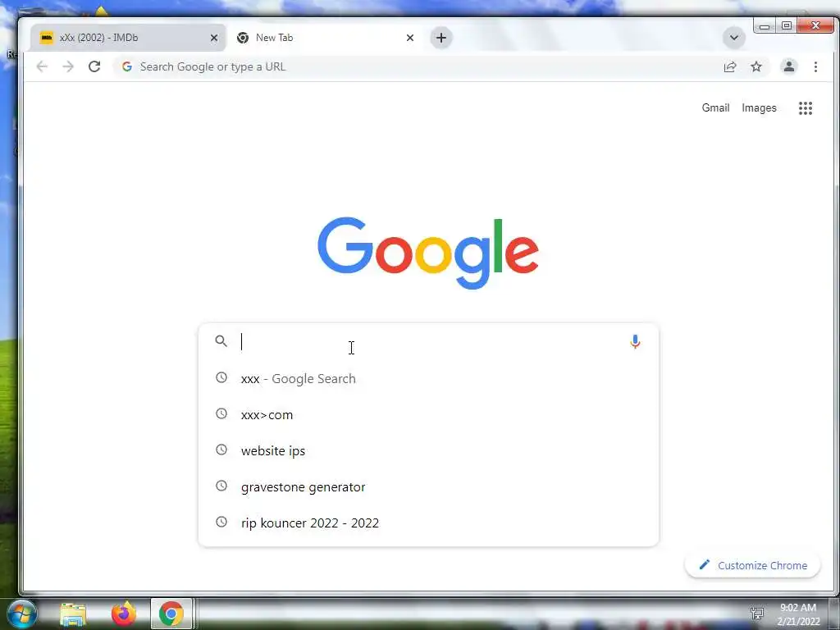Viewport: 840px width, 630px height.
Task: Open a new tab with plus button
Action: tap(441, 38)
